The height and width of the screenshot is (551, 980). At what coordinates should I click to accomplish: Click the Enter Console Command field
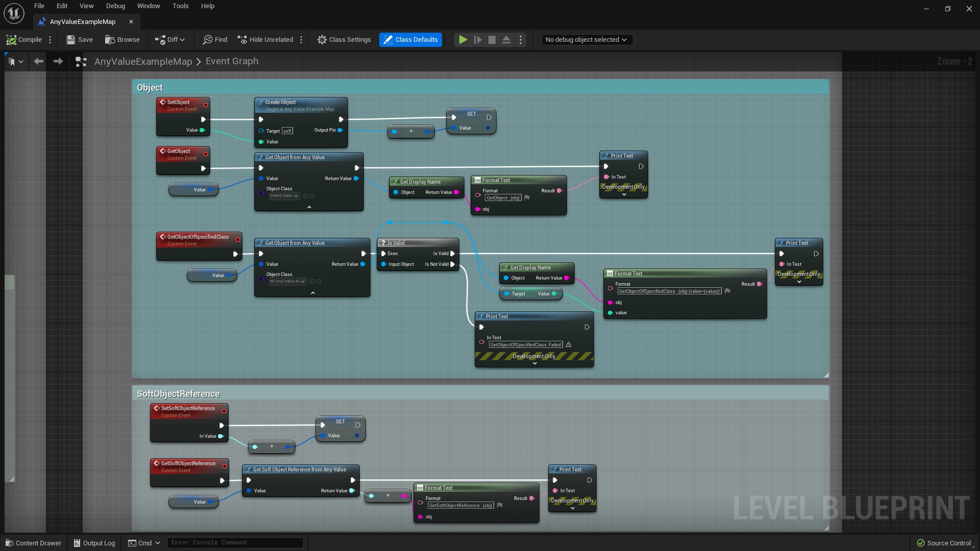pos(235,542)
